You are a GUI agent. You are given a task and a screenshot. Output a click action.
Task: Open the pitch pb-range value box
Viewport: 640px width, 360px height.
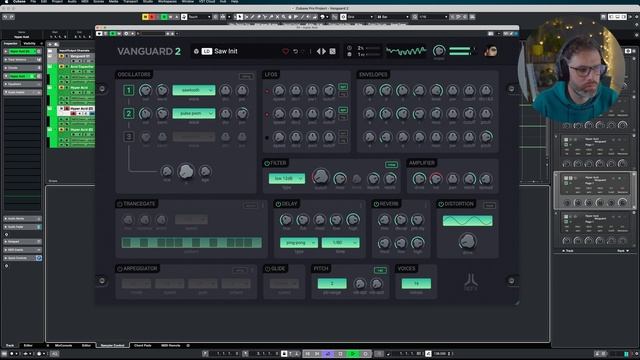tap(332, 284)
